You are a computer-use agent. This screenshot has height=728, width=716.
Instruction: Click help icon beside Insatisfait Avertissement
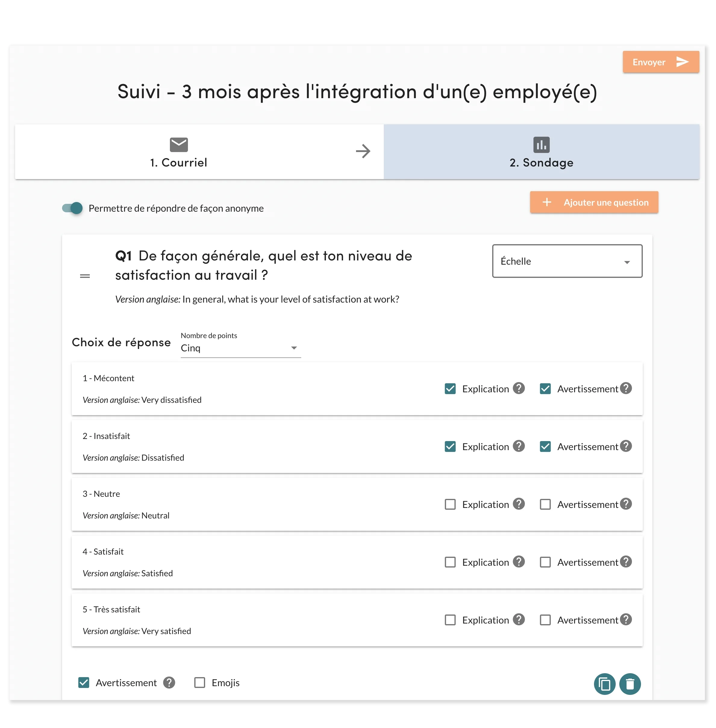coord(626,446)
